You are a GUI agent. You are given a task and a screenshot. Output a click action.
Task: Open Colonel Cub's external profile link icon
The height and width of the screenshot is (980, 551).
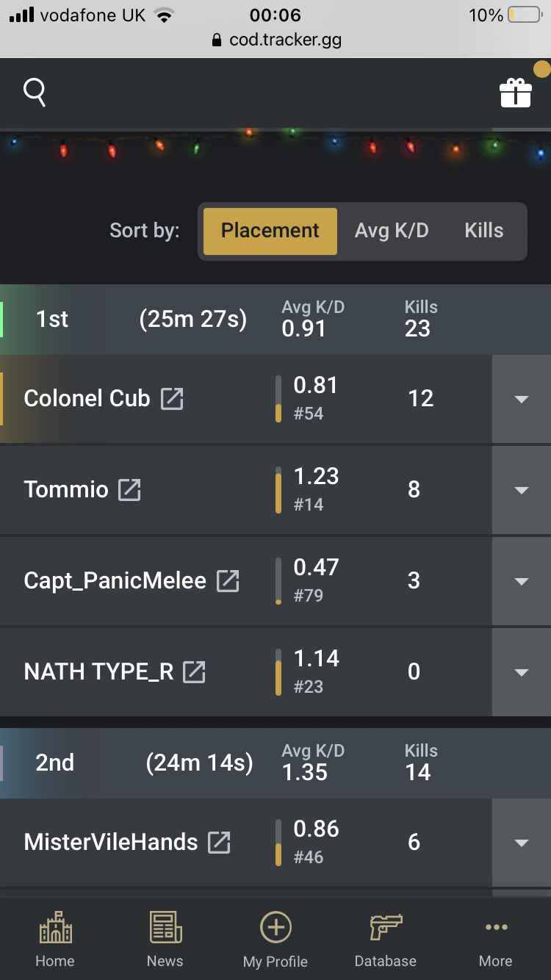pos(172,399)
